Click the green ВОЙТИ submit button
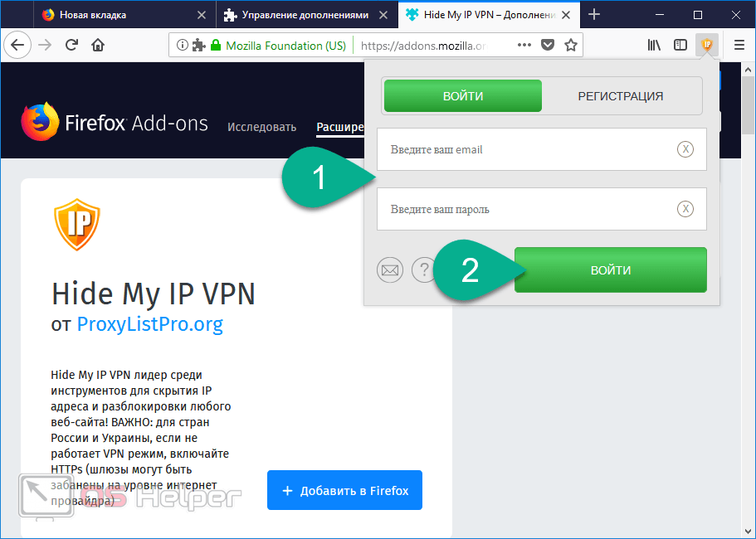Viewport: 756px width, 539px height. click(x=611, y=269)
